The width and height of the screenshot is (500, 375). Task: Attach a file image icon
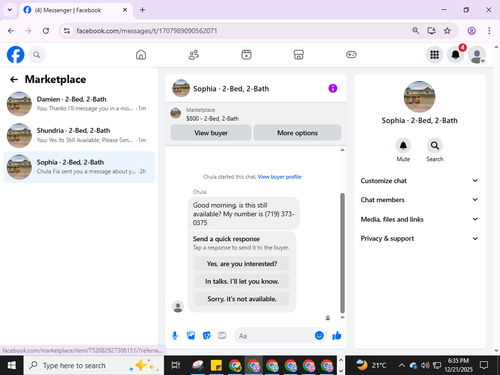click(x=191, y=336)
